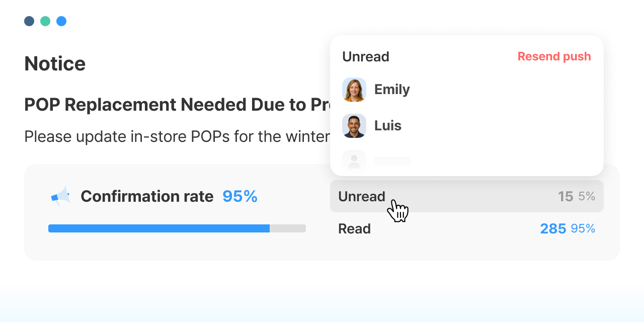Screen dimensions: 644x322
Task: Click the dark blue window dot
Action: (29, 21)
